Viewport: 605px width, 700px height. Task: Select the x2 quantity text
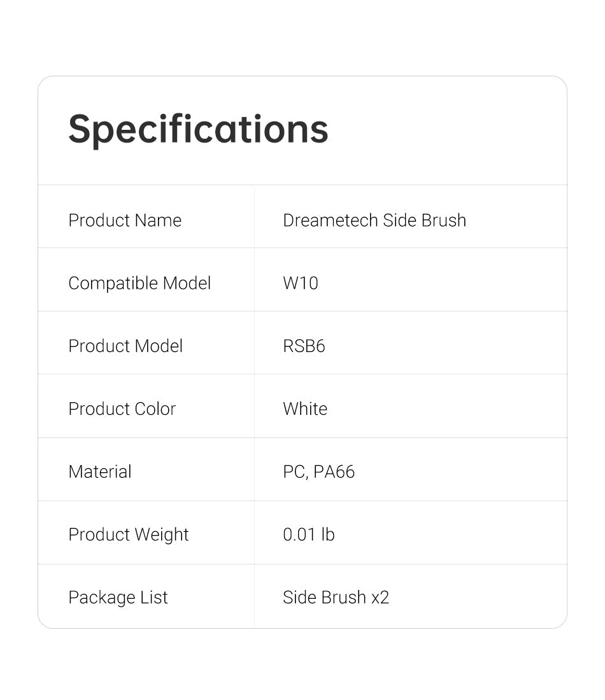[x=380, y=598]
